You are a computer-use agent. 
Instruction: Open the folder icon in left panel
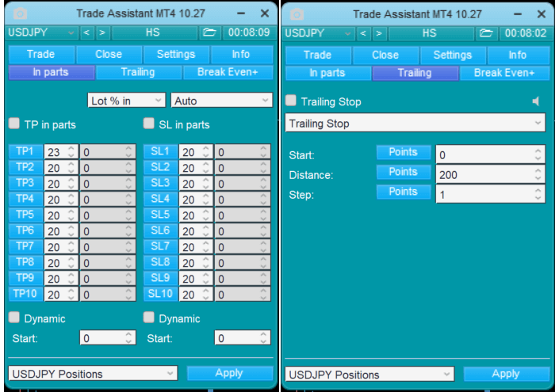pyautogui.click(x=209, y=32)
